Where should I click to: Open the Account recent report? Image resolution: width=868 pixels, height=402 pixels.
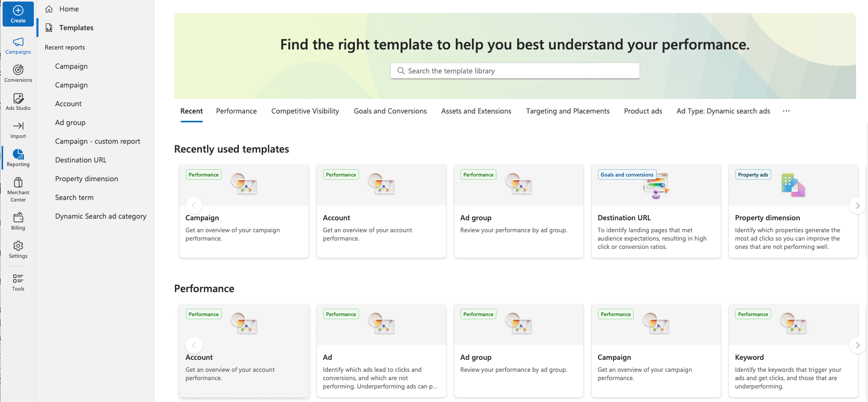tap(68, 104)
